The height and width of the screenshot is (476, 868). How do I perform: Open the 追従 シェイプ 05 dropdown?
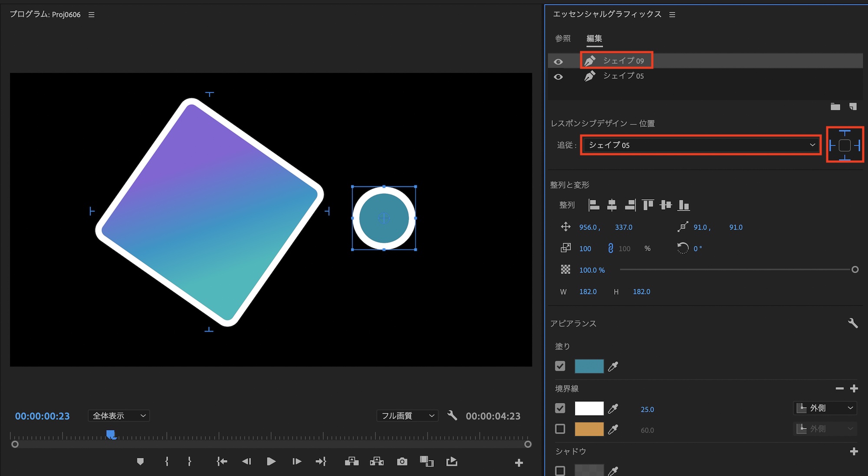pyautogui.click(x=700, y=145)
